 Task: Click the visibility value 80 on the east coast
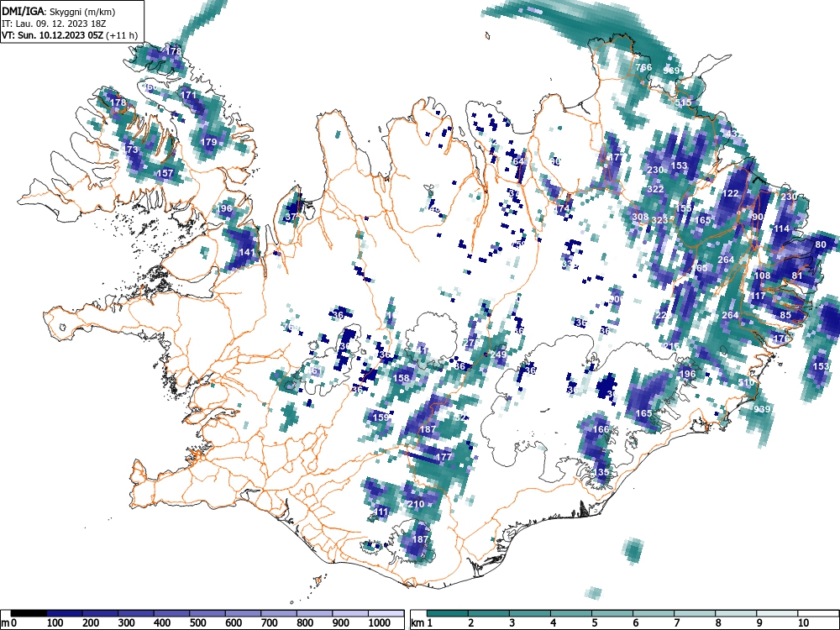click(x=821, y=244)
